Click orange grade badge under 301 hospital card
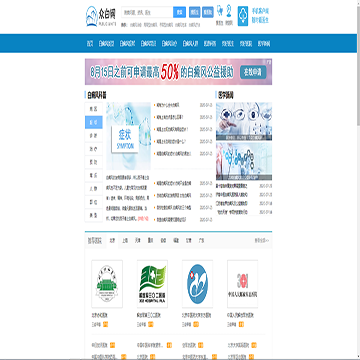The image size is (360, 360). (x=241, y=324)
